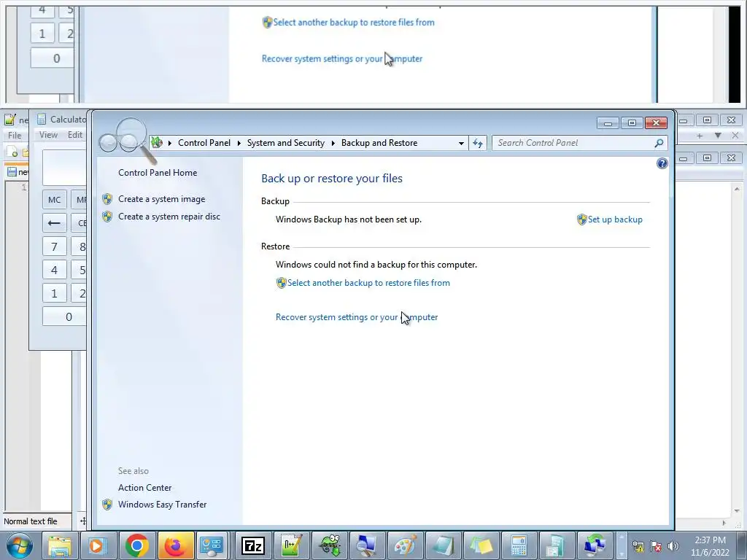Click the scroll up arrow in Notepad++

tap(737, 189)
